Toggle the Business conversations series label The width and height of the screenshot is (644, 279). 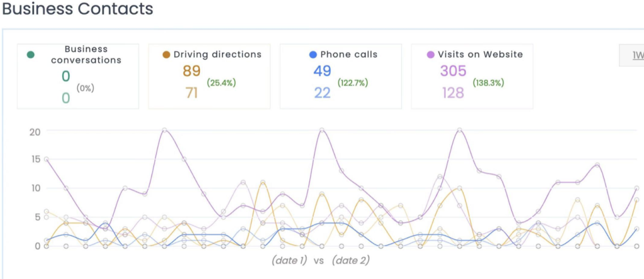[x=87, y=55]
